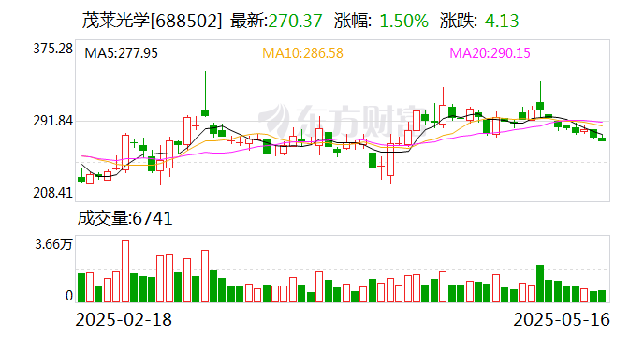
Task: Click the 291.84 mid price axis label
Action: point(53,121)
